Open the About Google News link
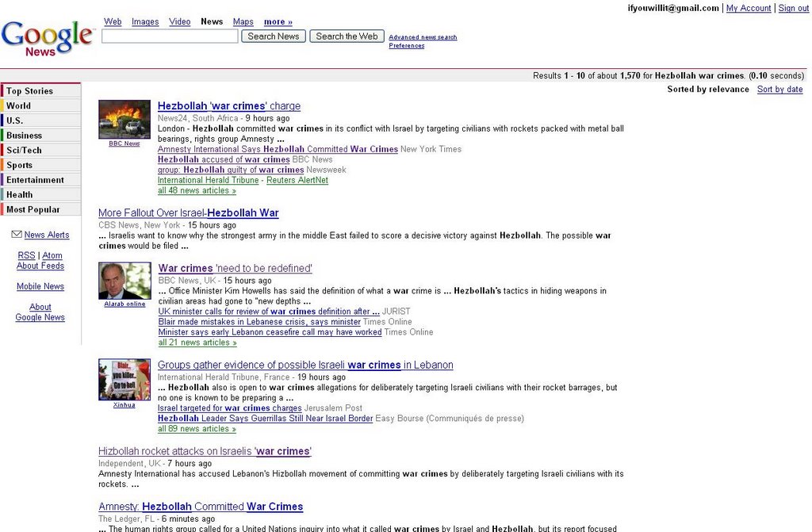This screenshot has height=532, width=812. coord(40,312)
